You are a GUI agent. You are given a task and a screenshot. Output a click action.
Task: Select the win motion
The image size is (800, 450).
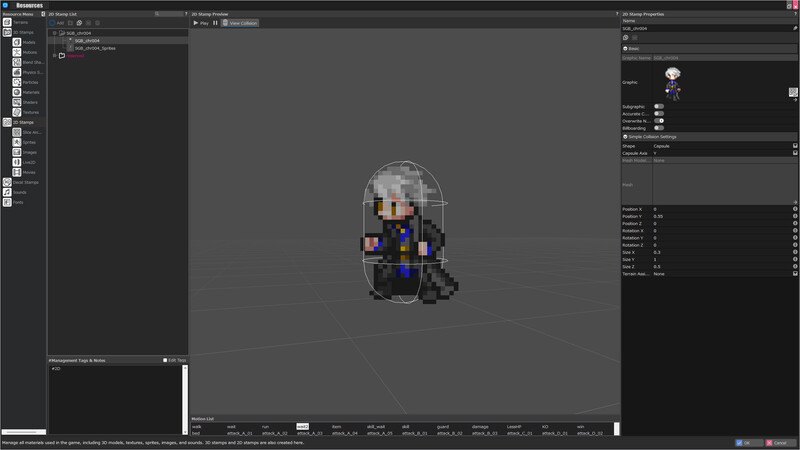581,427
